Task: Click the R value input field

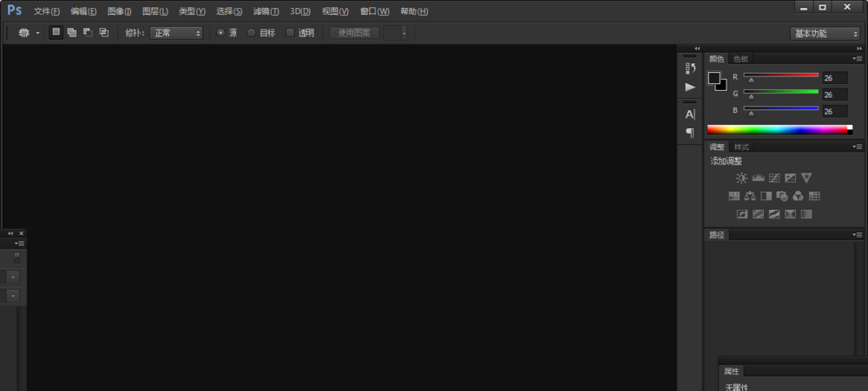Action: [x=835, y=78]
